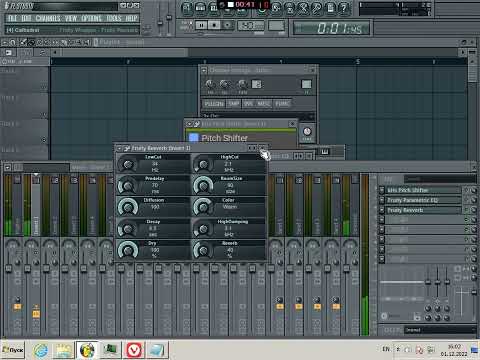Open the VIEW menu
Image resolution: width=480 pixels, height=360 pixels.
pos(71,18)
